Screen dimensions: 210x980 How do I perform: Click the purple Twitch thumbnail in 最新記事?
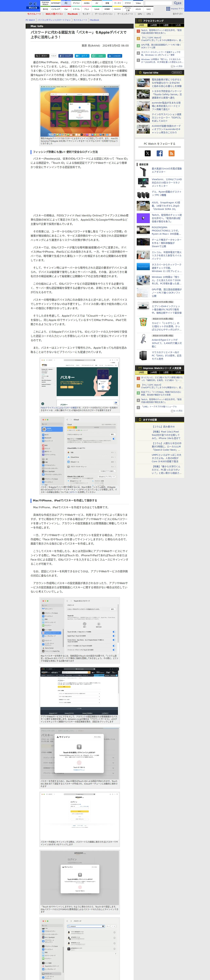143,218
